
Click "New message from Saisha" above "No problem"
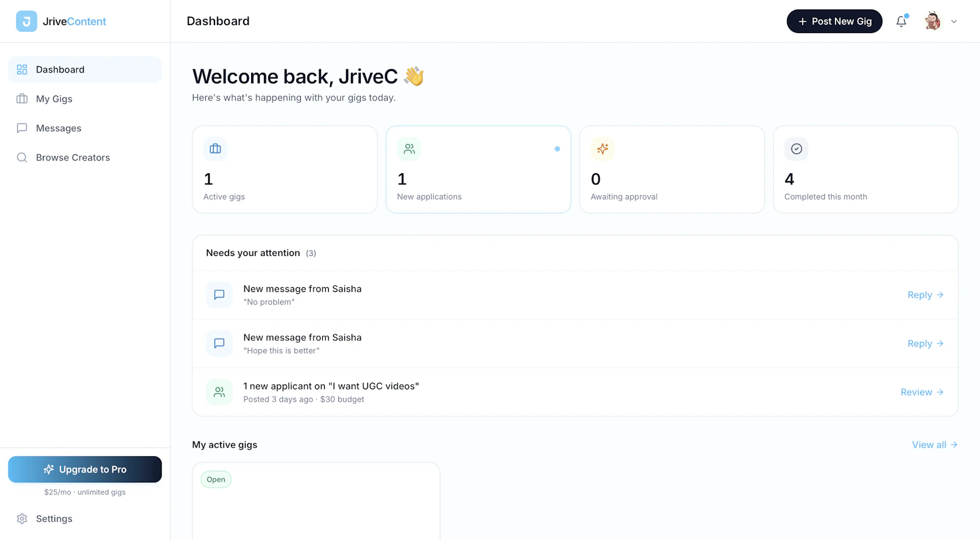[303, 289]
